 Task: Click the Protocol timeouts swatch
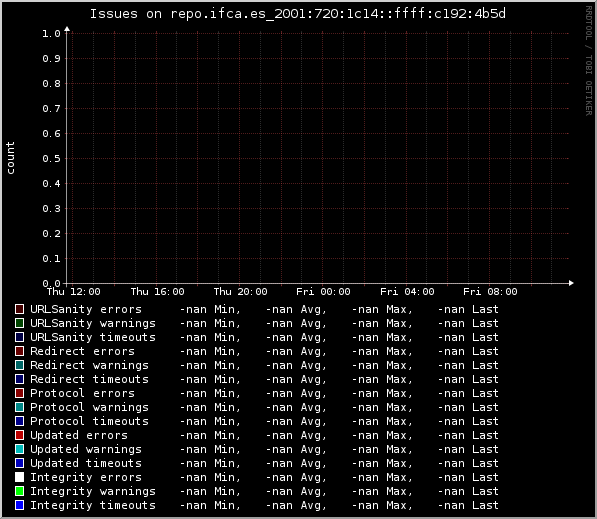tap(19, 421)
